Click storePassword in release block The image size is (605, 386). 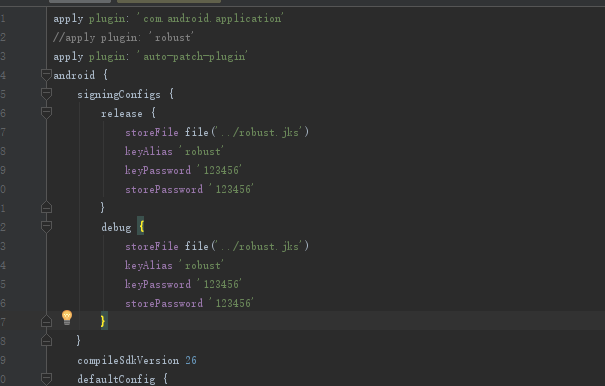[164, 189]
